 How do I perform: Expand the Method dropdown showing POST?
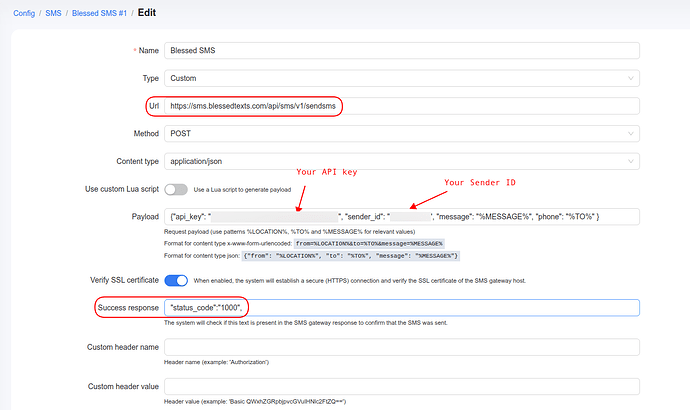click(x=400, y=133)
